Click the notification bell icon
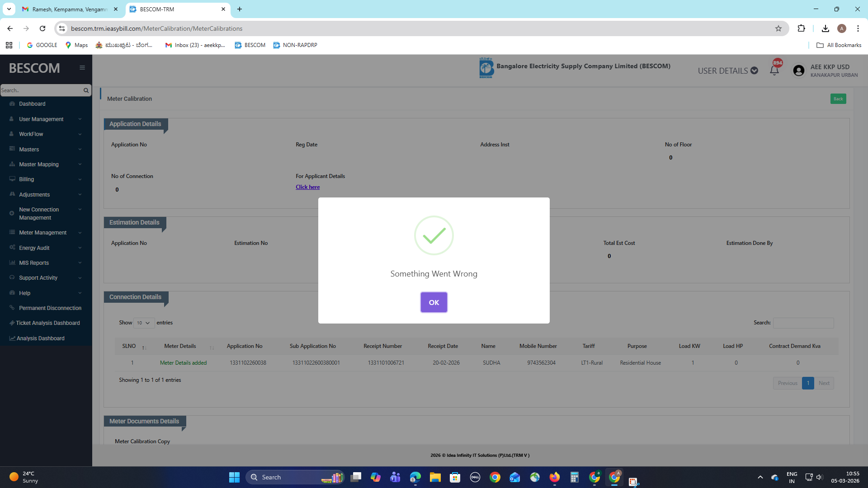This screenshot has width=868, height=488. (x=774, y=70)
